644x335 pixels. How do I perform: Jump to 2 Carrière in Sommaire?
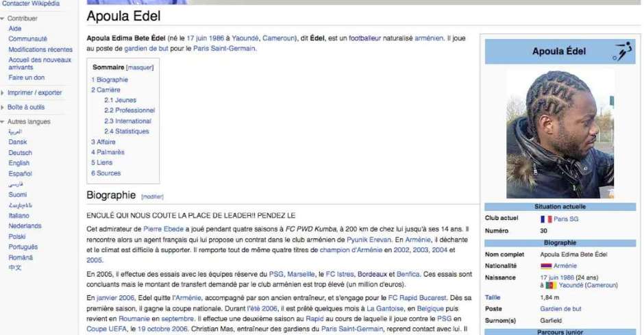106,90
